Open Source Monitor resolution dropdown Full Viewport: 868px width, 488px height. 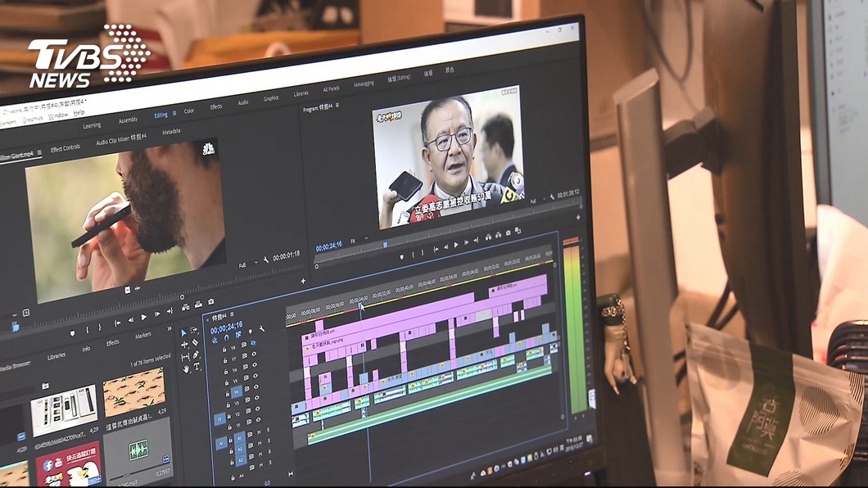[247, 264]
